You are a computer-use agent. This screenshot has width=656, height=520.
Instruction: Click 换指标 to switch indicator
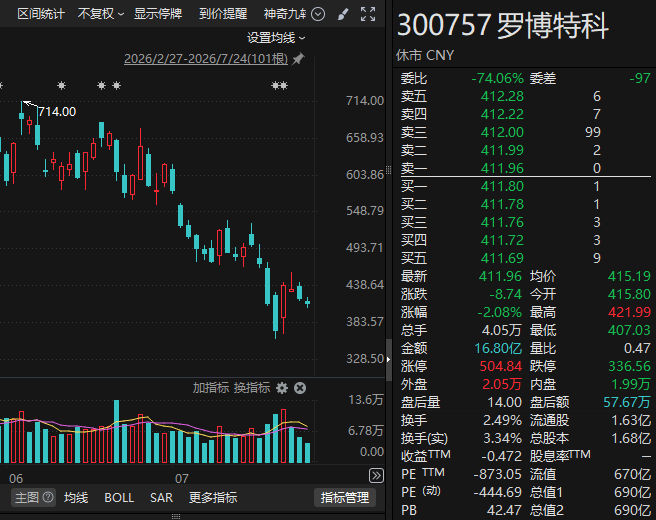click(x=252, y=388)
